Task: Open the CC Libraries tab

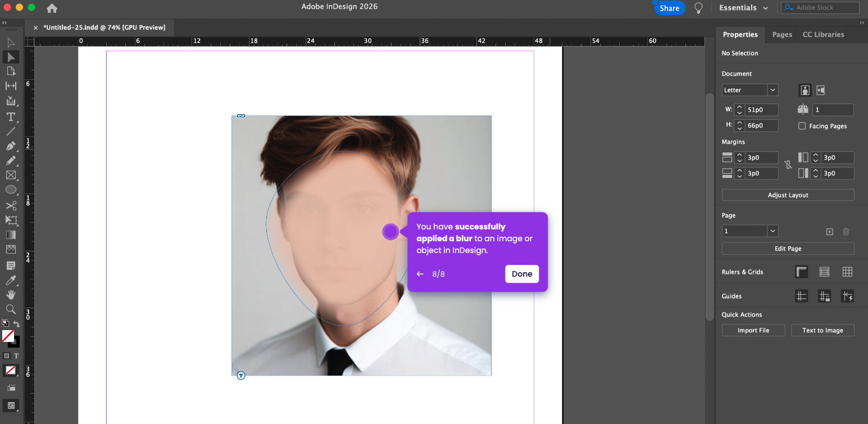Action: point(822,34)
